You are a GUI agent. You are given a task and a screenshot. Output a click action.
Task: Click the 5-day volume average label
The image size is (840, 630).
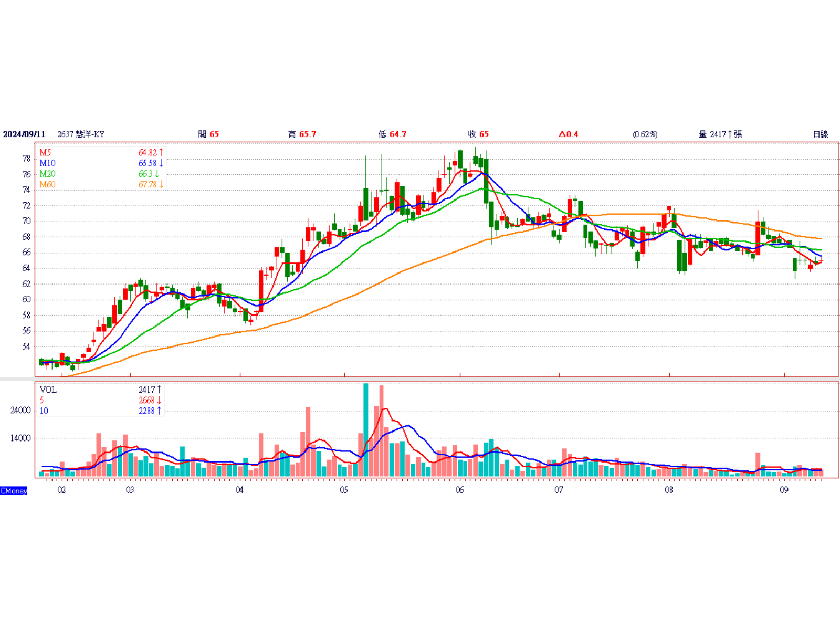[x=41, y=400]
